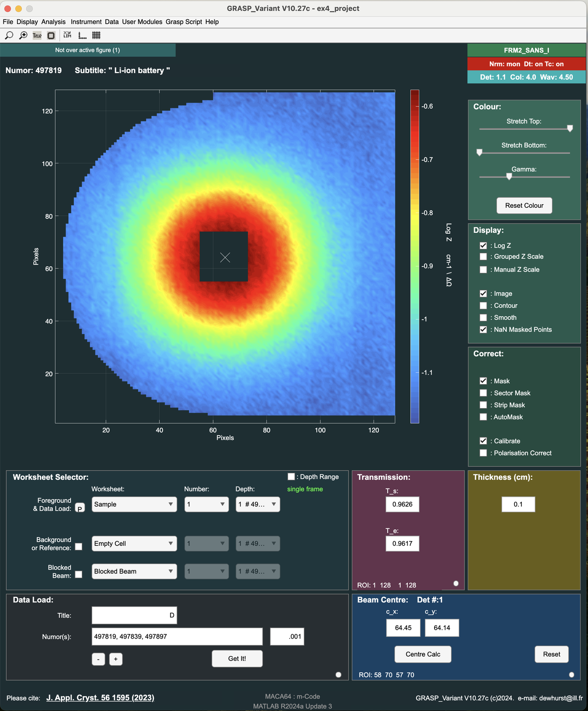Click the Centre Calc button
588x711 pixels.
(423, 654)
